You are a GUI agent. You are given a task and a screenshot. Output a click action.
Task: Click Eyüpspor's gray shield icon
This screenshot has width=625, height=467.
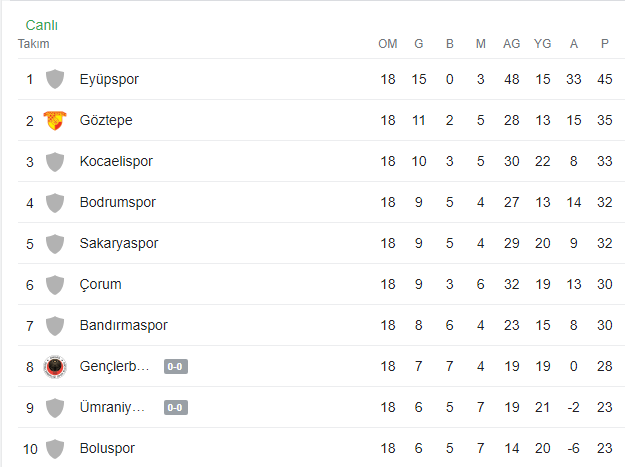tap(55, 79)
